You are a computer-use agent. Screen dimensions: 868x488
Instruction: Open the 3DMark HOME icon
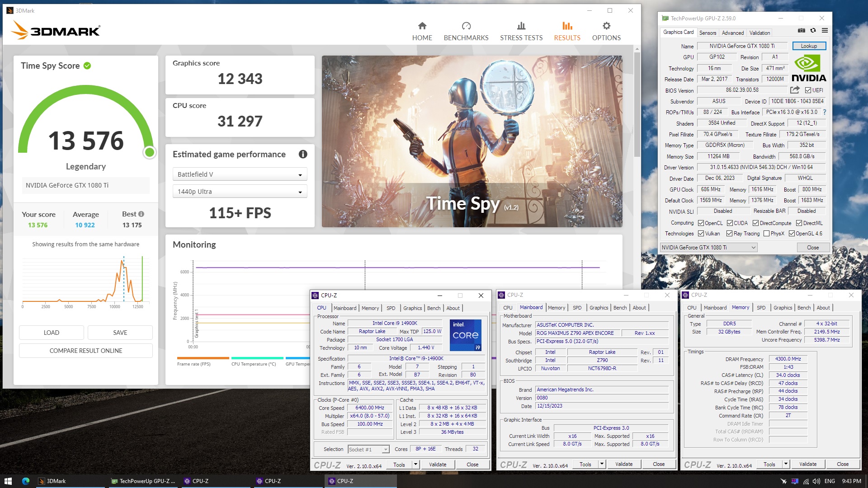[422, 26]
